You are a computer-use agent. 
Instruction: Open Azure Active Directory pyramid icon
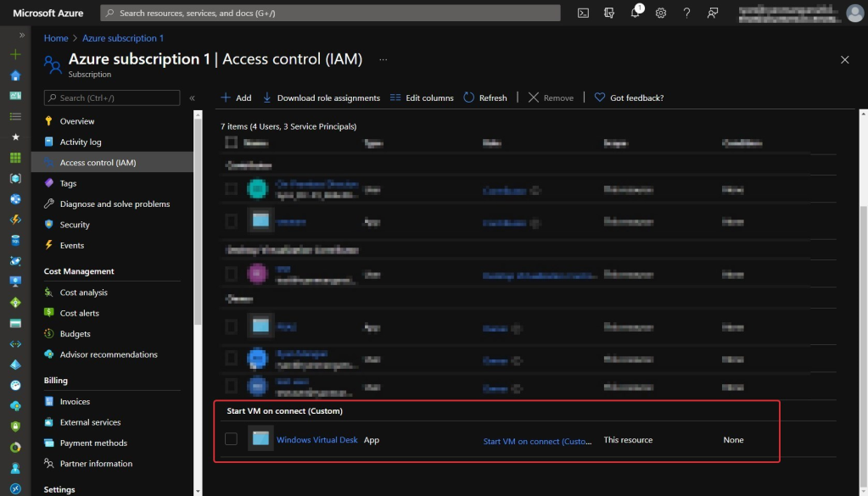pos(15,365)
